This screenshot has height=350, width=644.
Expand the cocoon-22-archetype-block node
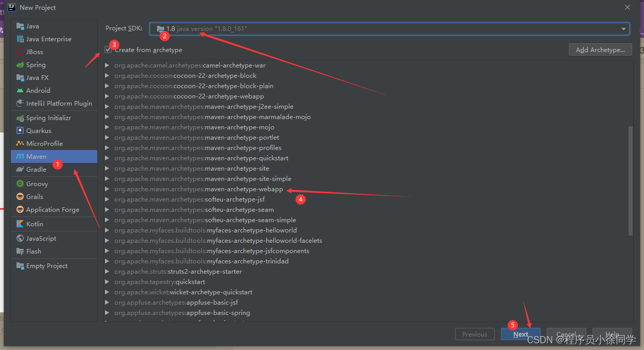tap(107, 76)
